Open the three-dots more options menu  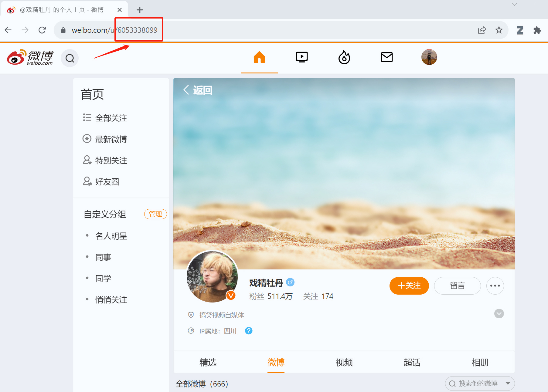(495, 286)
